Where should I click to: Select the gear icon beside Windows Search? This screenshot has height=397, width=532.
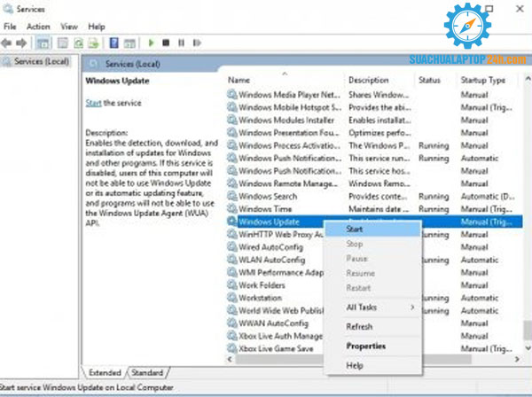coord(232,197)
